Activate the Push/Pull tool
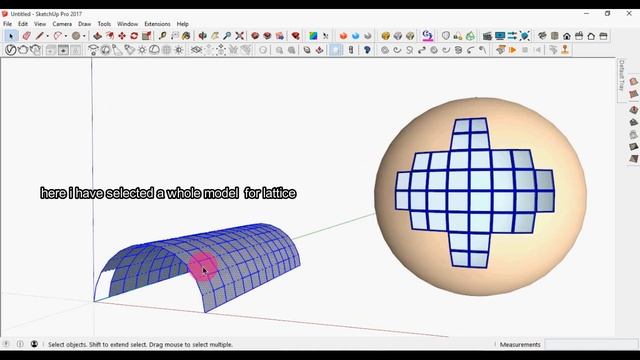 coord(97,36)
